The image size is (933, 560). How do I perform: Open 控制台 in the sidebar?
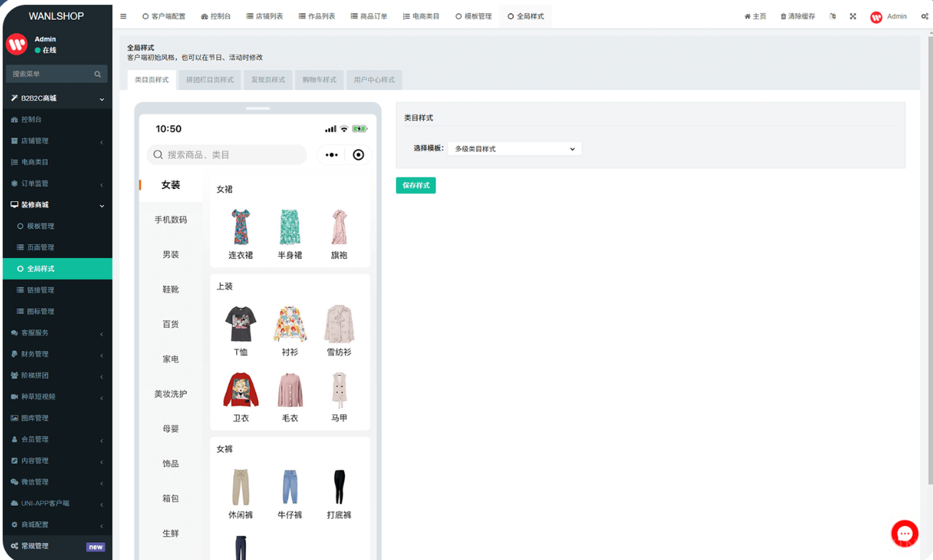pos(56,119)
